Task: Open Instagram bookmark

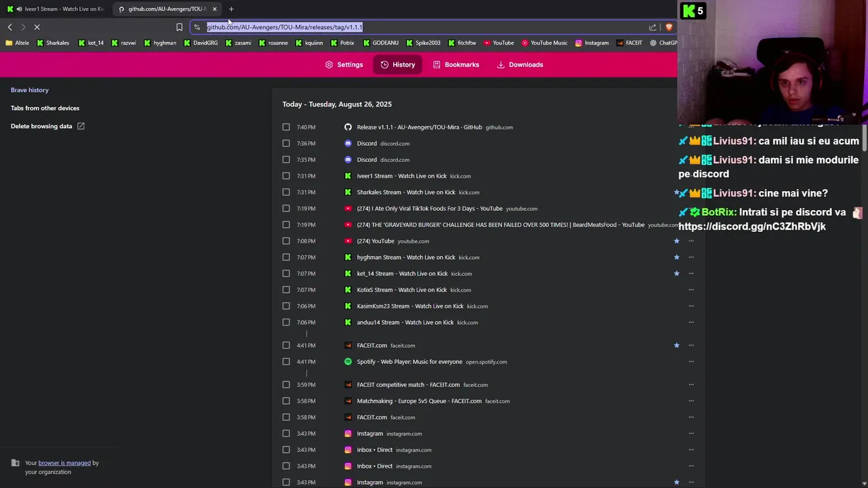Action: tap(592, 43)
